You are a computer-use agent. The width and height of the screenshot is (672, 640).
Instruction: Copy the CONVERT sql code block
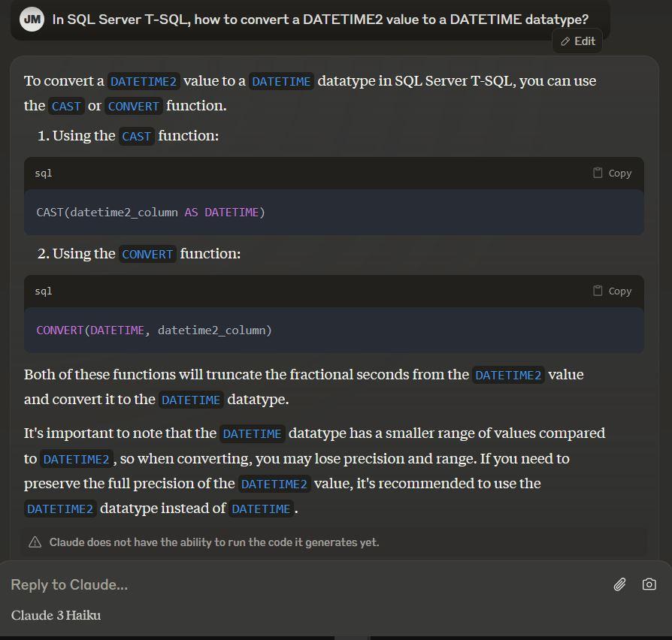pos(612,291)
